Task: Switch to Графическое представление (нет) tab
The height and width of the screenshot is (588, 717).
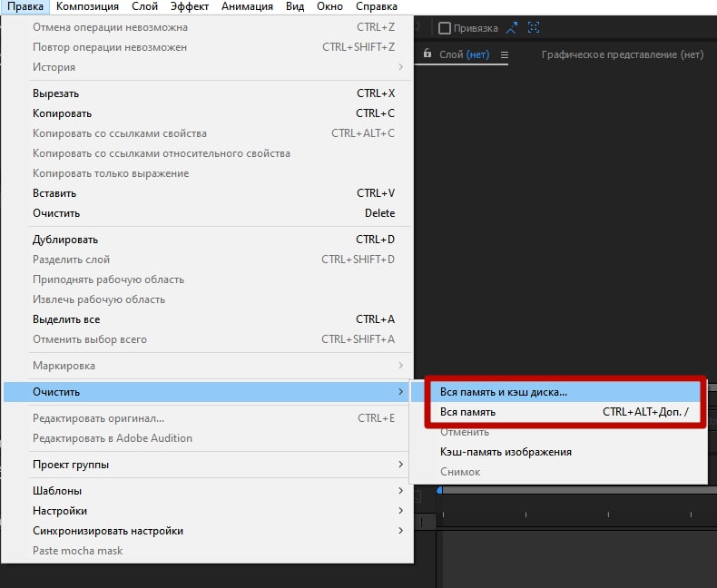Action: 623,54
